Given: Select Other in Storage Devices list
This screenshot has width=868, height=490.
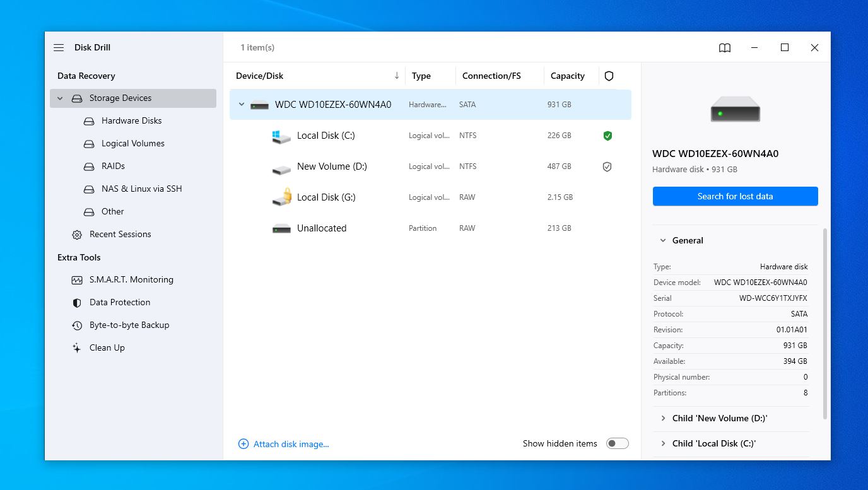Looking at the screenshot, I should 113,211.
